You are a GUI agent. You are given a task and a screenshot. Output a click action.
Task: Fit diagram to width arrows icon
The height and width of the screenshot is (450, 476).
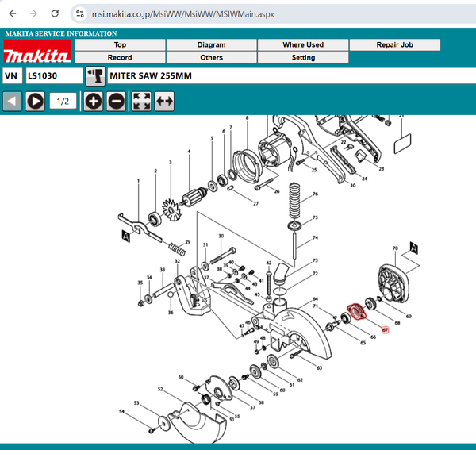pos(163,102)
